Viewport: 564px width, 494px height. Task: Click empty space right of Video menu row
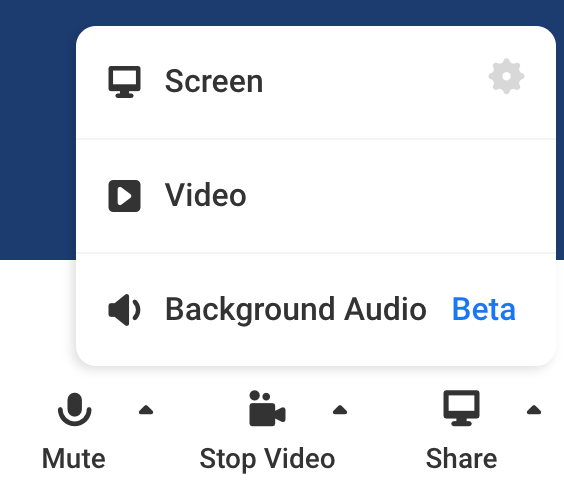(x=396, y=196)
